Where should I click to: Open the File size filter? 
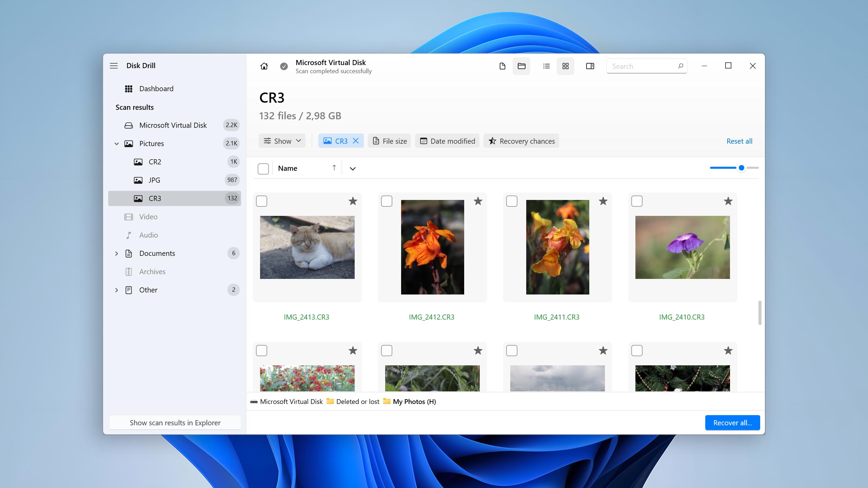click(390, 141)
